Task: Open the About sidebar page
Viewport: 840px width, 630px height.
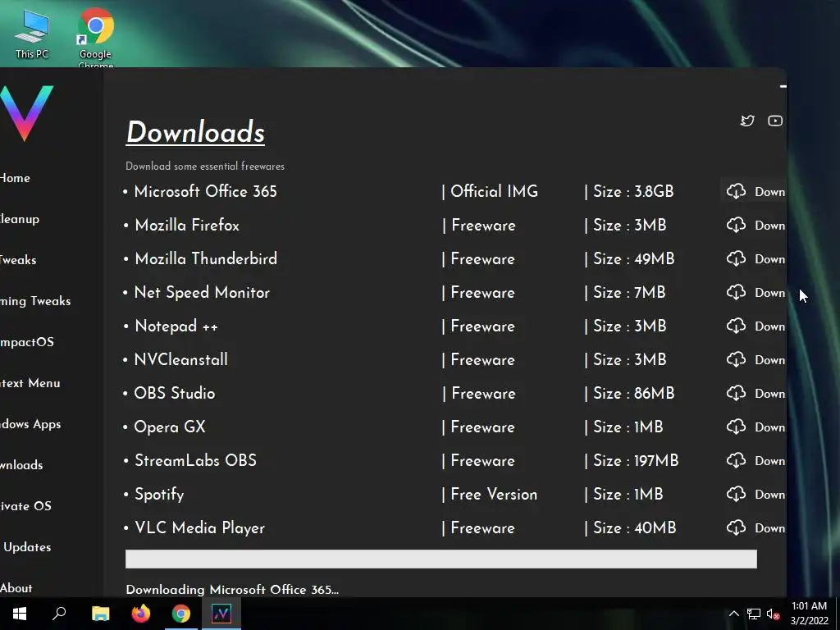Action: [16, 588]
